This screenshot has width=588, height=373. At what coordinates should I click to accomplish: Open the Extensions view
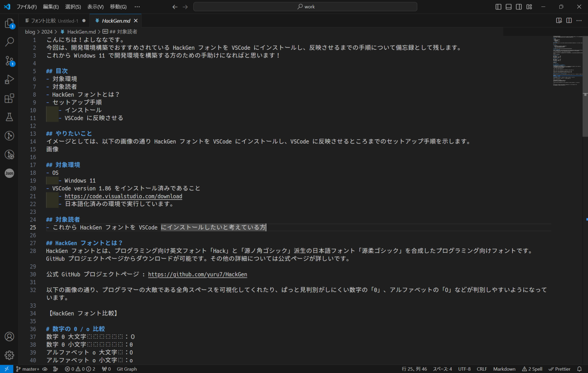click(x=9, y=98)
